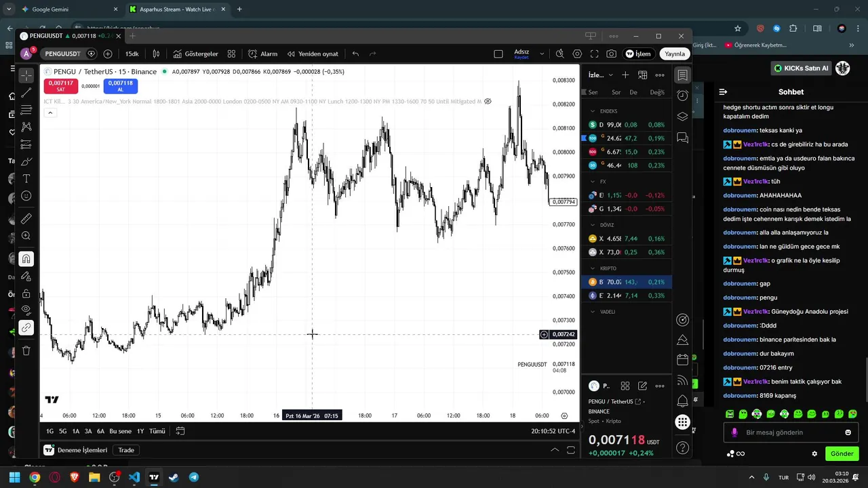Click the redo arrow
The image size is (868, 488).
pos(372,54)
